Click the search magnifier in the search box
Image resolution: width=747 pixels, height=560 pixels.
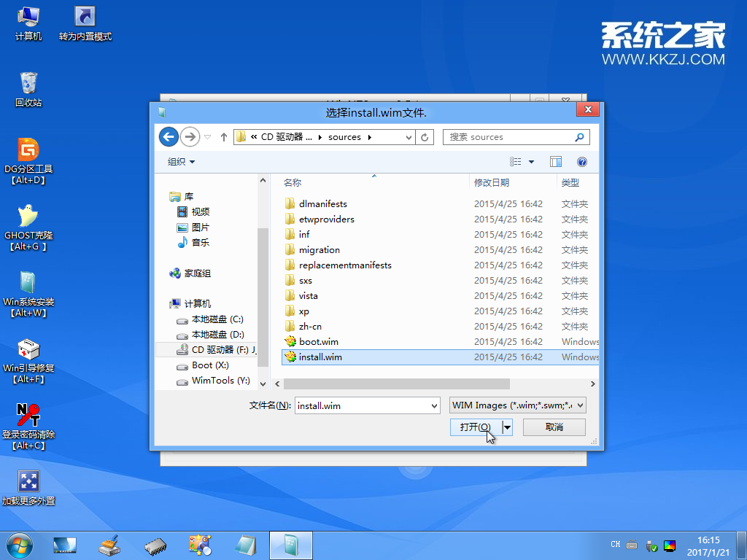[x=578, y=136]
